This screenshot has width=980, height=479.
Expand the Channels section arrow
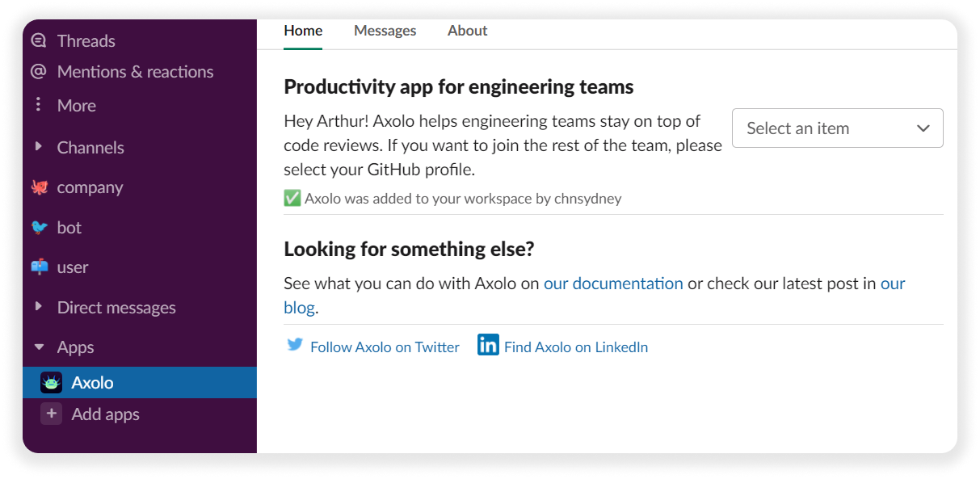pyautogui.click(x=39, y=147)
